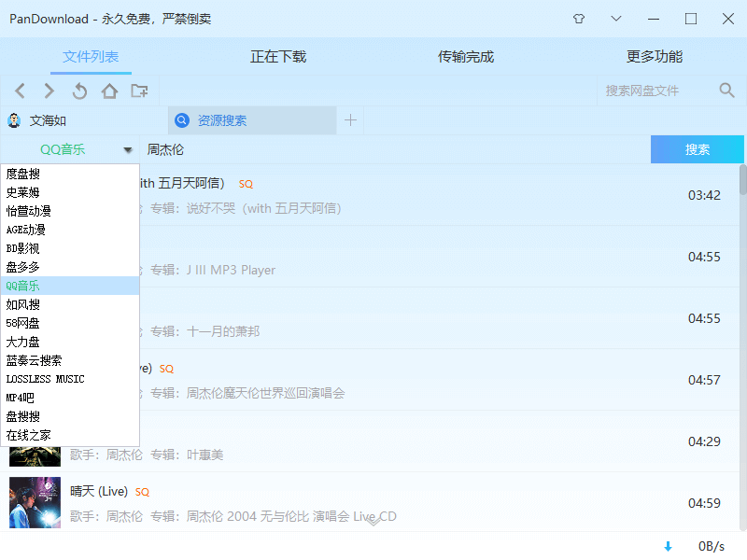Click the 04:59 duration text

(704, 503)
